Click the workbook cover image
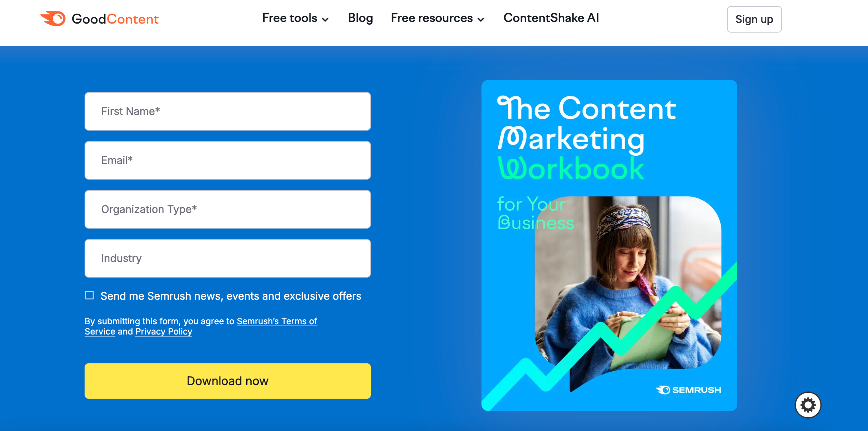The width and height of the screenshot is (868, 431). coord(609,249)
